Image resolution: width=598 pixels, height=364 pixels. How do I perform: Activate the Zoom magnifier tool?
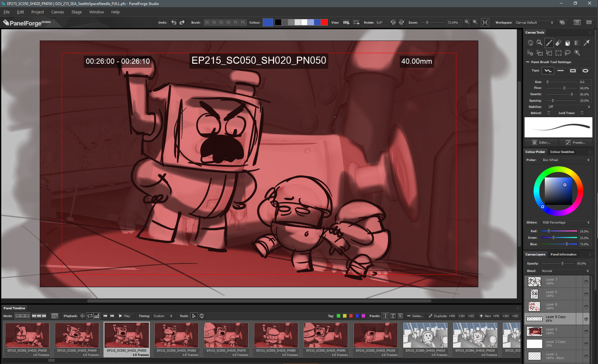pyautogui.click(x=539, y=43)
